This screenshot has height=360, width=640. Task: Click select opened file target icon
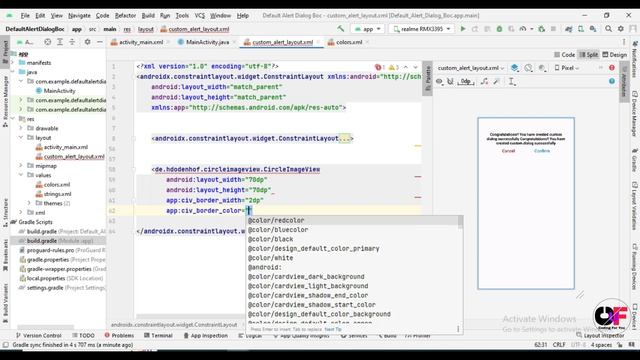48,42
